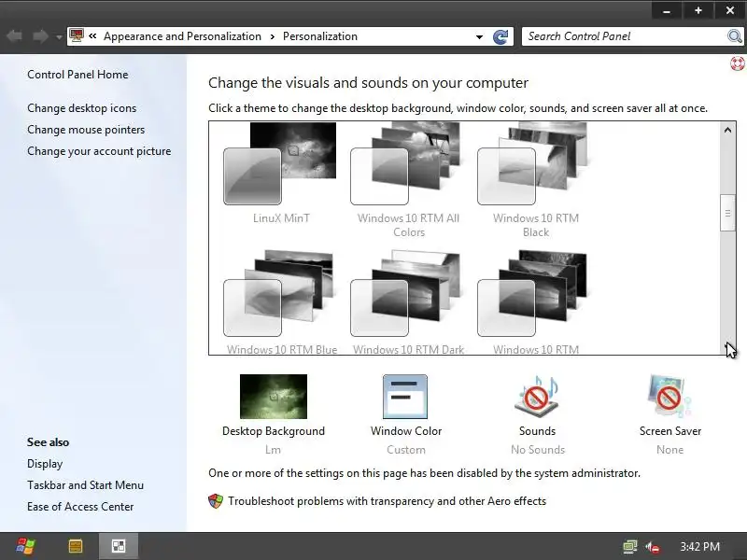This screenshot has height=560, width=747.
Task: Click the Aero troubleshoot shield icon
Action: [x=216, y=501]
